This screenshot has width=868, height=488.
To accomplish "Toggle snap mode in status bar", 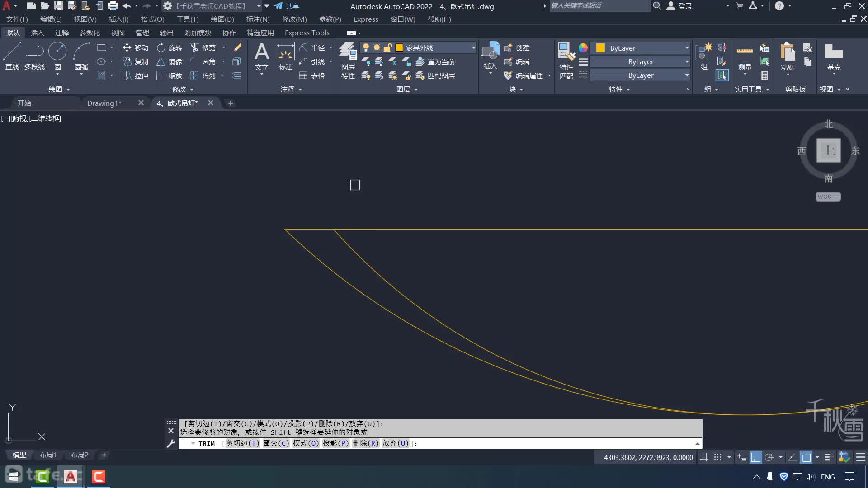I will pos(717,457).
